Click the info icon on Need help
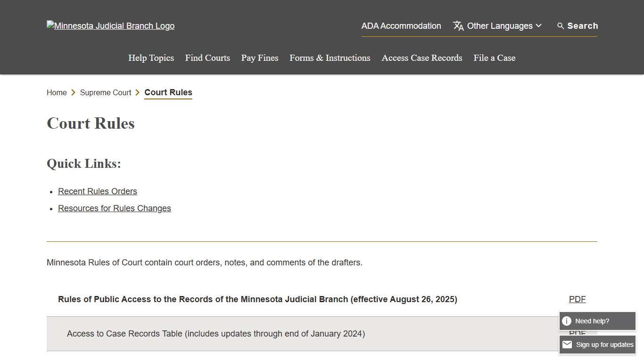The image size is (644, 362). click(x=567, y=321)
